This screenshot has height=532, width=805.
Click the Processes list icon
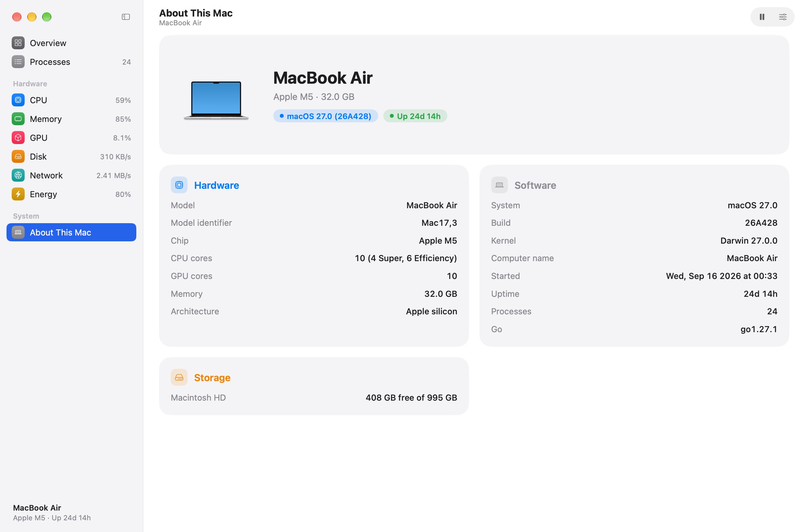(18, 61)
